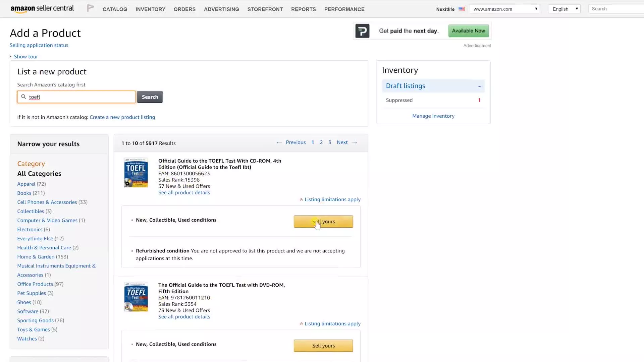
Task: Expand the Show tour section
Action: (x=25, y=57)
